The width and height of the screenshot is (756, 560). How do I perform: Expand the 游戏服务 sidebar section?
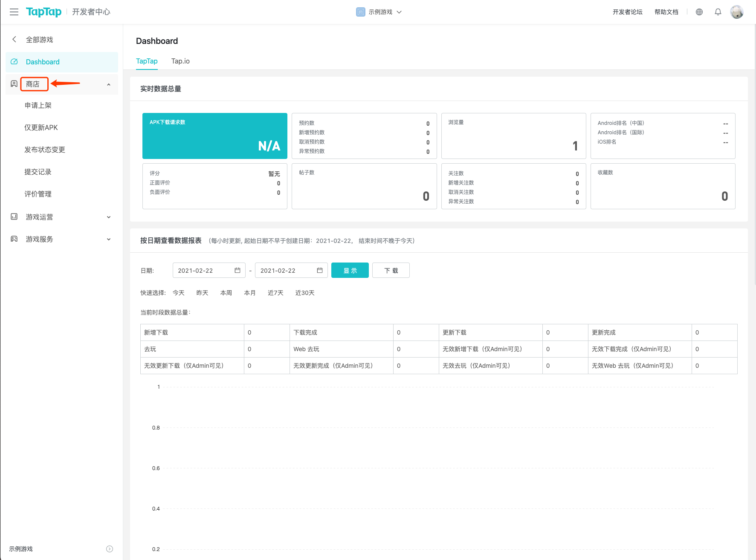pyautogui.click(x=109, y=239)
